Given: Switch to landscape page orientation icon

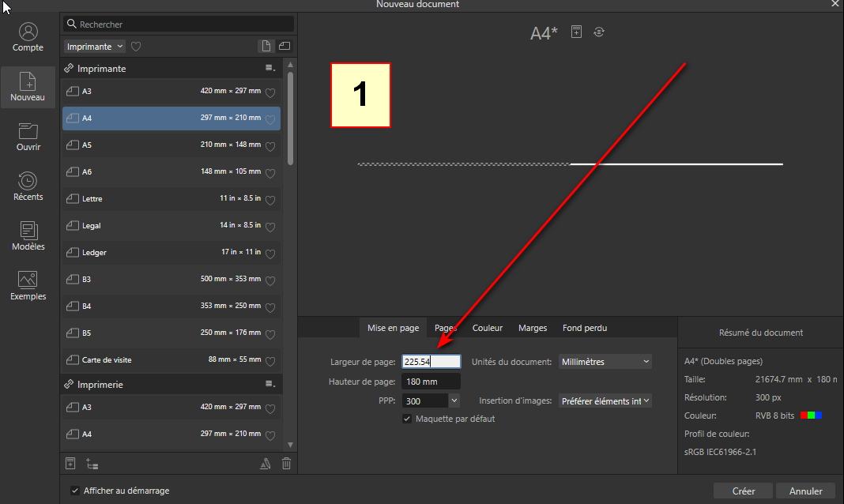Looking at the screenshot, I should coord(284,47).
